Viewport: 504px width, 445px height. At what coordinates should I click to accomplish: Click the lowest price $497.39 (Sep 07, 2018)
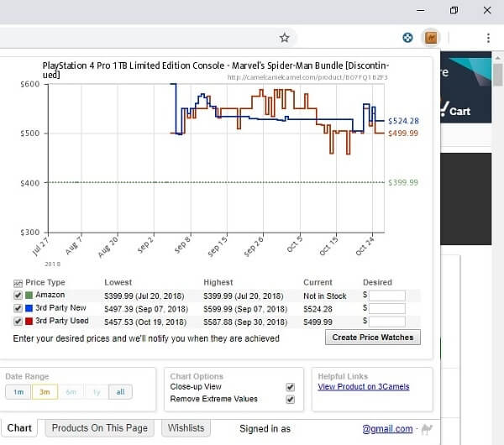tap(146, 309)
